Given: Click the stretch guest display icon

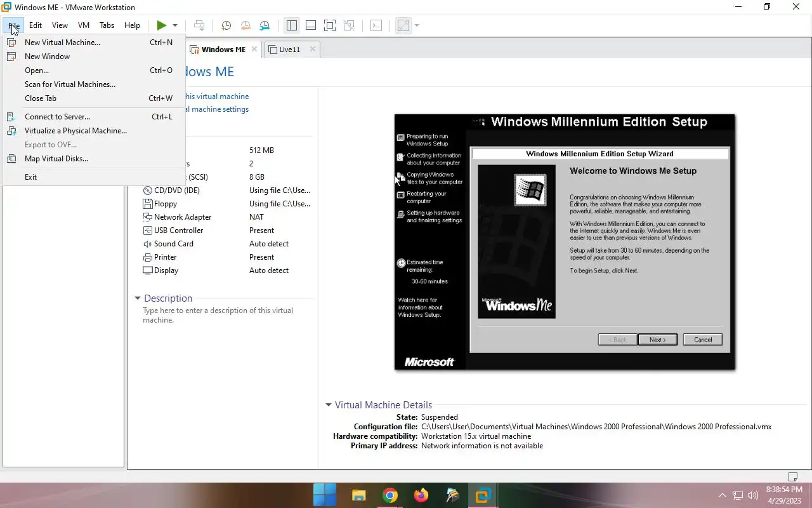Looking at the screenshot, I should [403, 25].
